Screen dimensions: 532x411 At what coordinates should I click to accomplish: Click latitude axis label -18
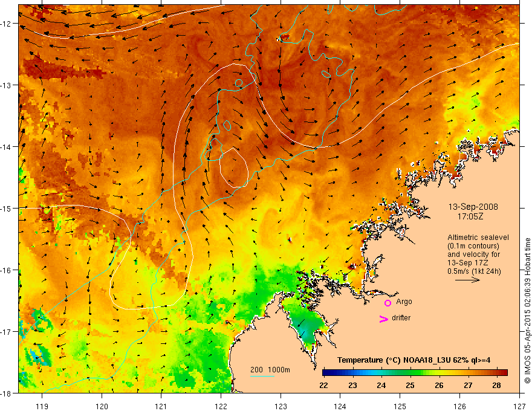7,393
